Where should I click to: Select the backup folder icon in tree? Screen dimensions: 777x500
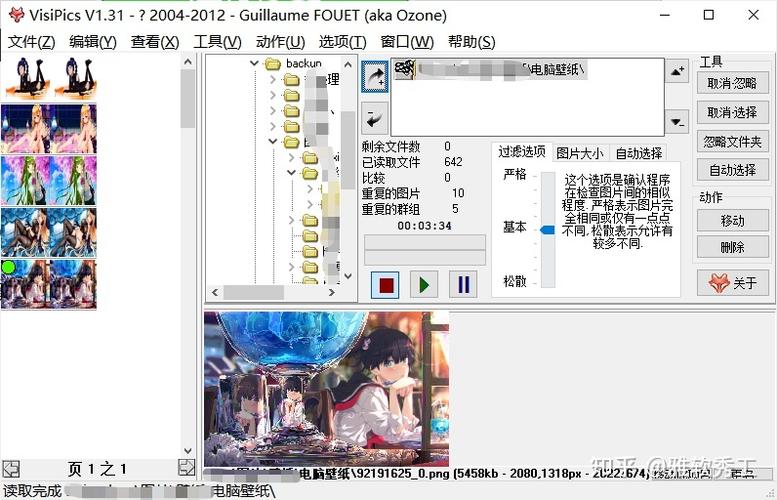273,63
